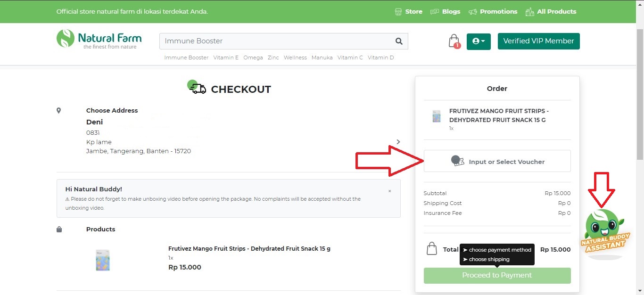Select the Immune Booster search suggestion
Image resolution: width=644 pixels, height=295 pixels.
coord(186,57)
